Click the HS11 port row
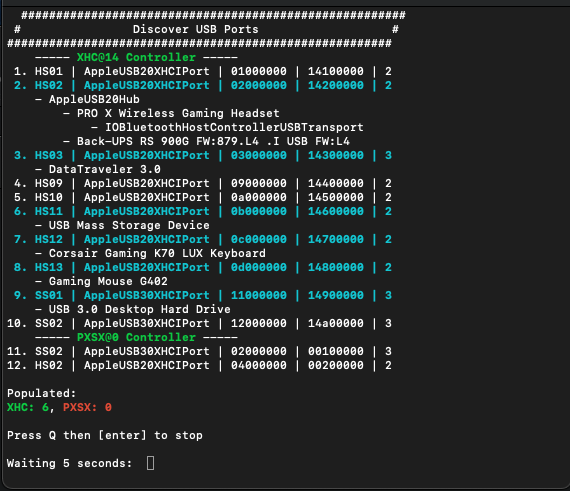 [203, 211]
